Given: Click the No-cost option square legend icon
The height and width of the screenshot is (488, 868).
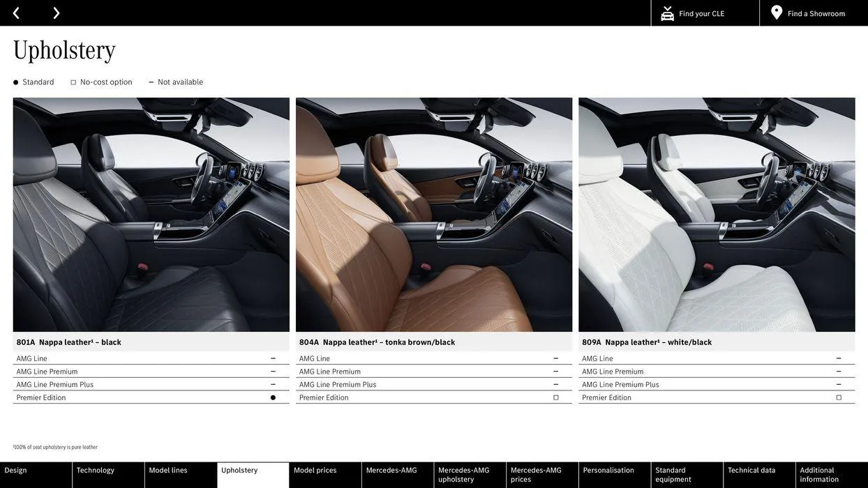Looking at the screenshot, I should (73, 82).
